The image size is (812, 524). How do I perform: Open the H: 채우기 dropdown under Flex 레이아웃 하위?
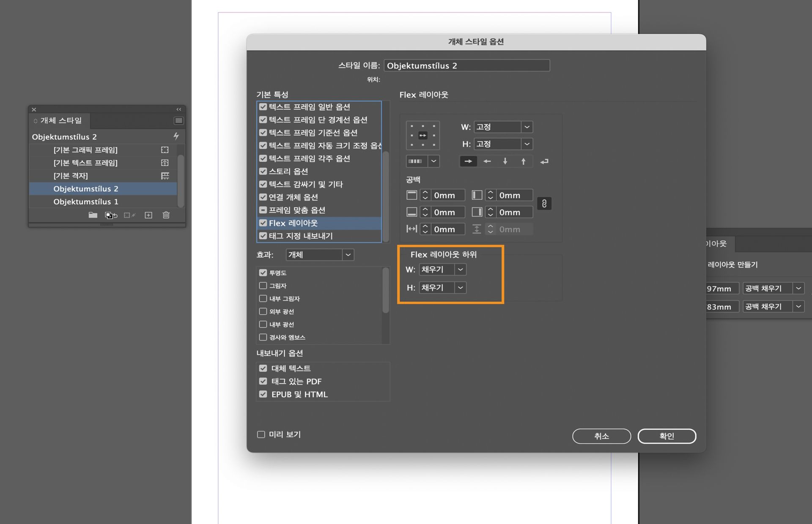[461, 288]
